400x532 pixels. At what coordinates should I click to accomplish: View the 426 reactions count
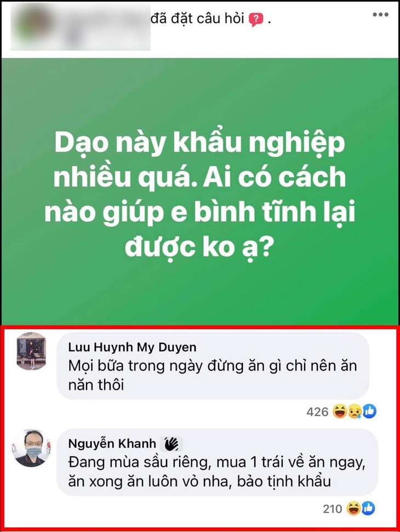318,412
